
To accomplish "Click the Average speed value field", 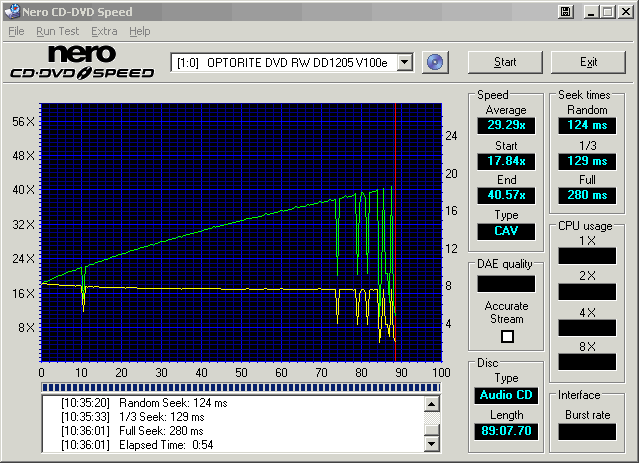I will (x=506, y=125).
